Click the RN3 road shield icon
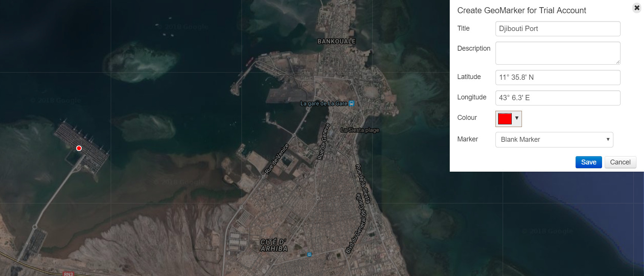This screenshot has width=644, height=276. [x=68, y=274]
